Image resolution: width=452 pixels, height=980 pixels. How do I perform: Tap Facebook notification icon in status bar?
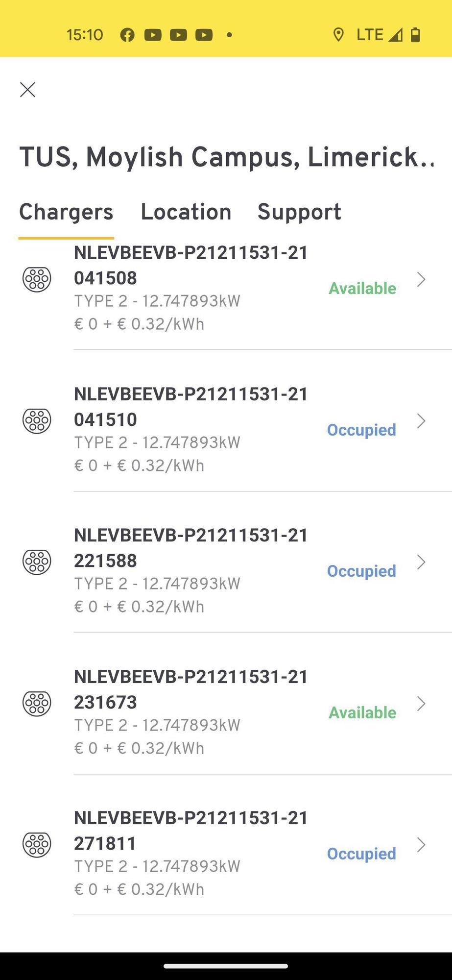(x=127, y=35)
